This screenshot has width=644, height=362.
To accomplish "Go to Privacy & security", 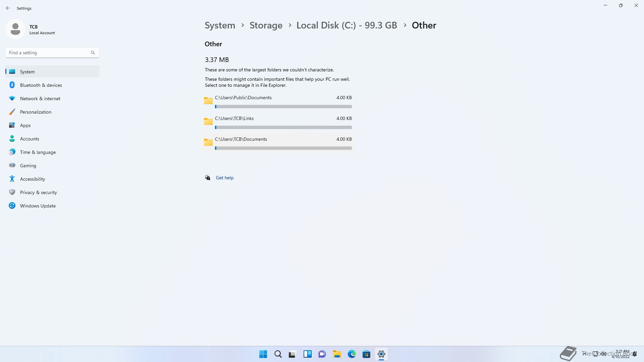I will pyautogui.click(x=38, y=192).
